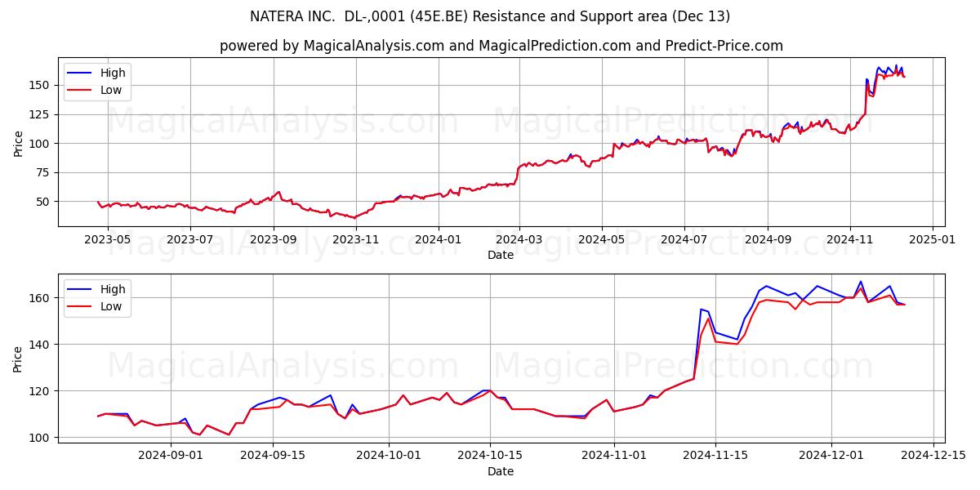Click the bottom chart 'Price' axis label
Viewport: 980px width, 490px height.
click(19, 358)
